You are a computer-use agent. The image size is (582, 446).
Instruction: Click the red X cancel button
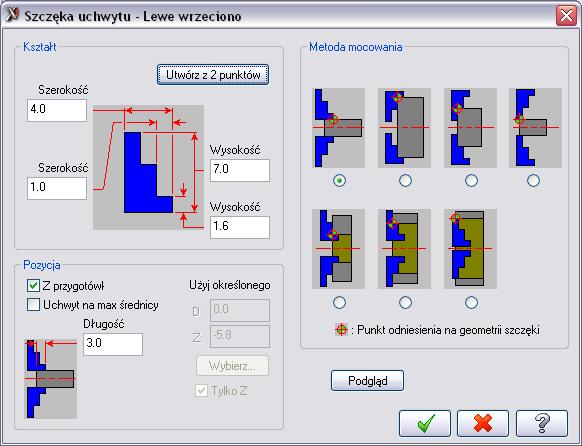[483, 423]
